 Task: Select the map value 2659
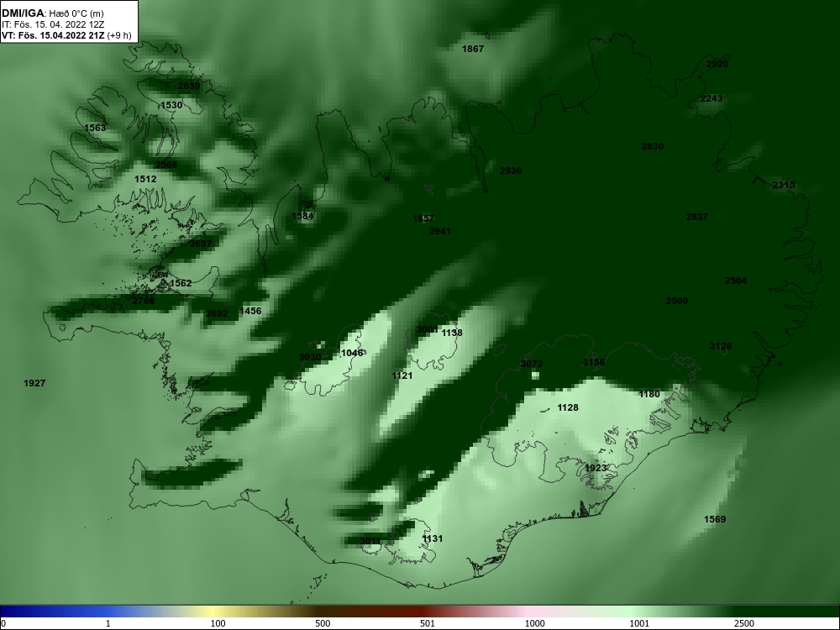[x=189, y=86]
